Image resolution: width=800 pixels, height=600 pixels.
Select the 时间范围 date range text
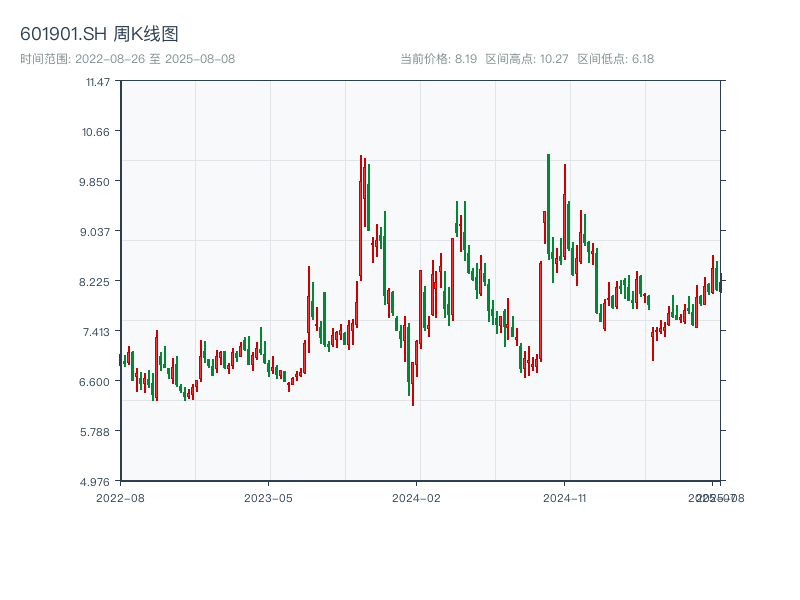127,59
